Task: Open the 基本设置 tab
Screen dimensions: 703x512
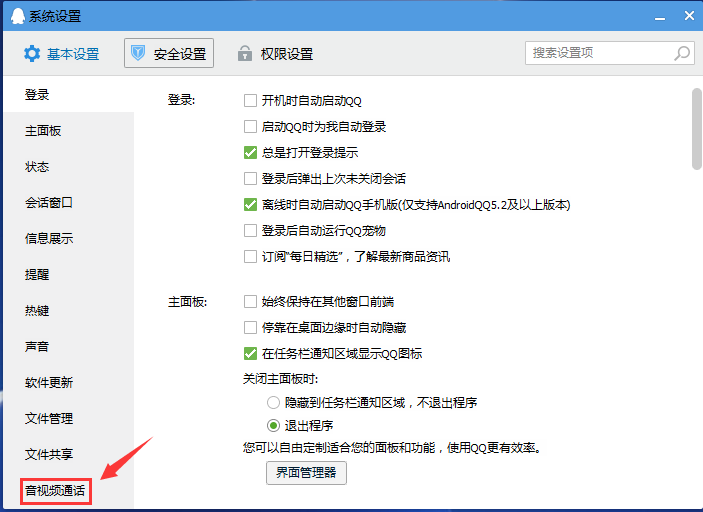Action: pyautogui.click(x=61, y=54)
